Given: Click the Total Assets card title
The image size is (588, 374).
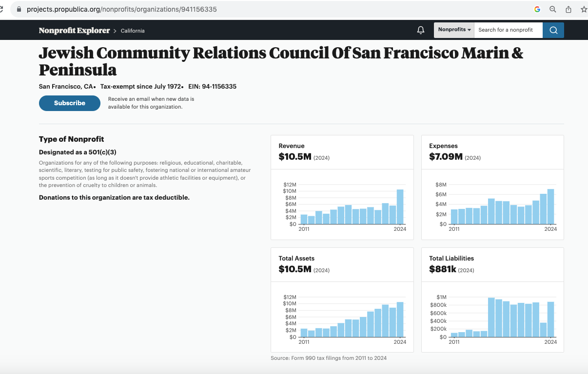Looking at the screenshot, I should tap(296, 259).
